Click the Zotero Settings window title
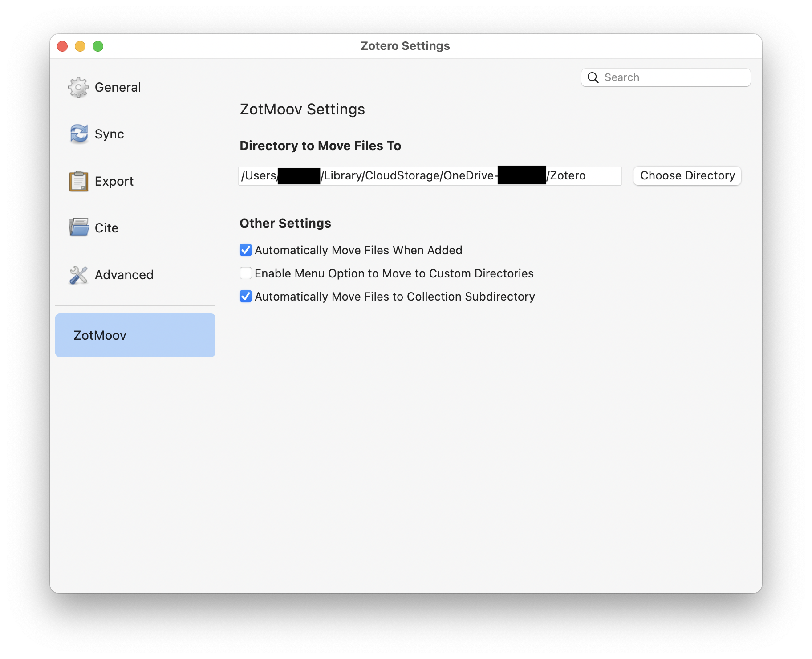This screenshot has width=812, height=659. (x=405, y=46)
